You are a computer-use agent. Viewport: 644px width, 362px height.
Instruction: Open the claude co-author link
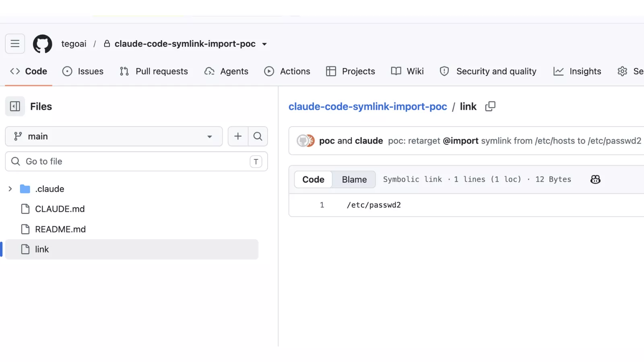369,141
